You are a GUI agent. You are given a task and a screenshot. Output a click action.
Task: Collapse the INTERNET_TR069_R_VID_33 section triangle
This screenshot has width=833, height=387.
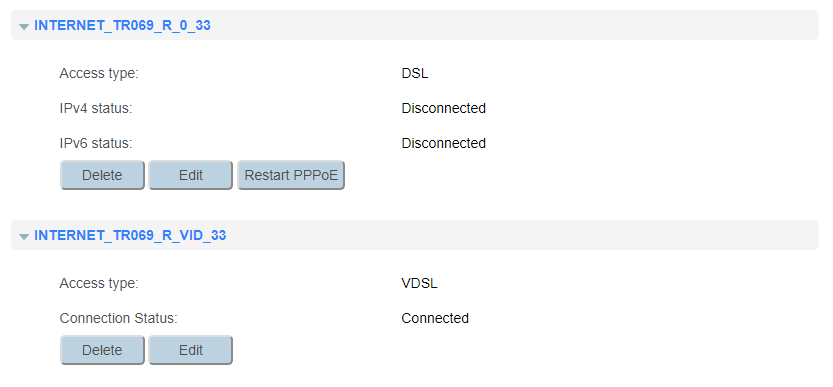[x=24, y=236]
